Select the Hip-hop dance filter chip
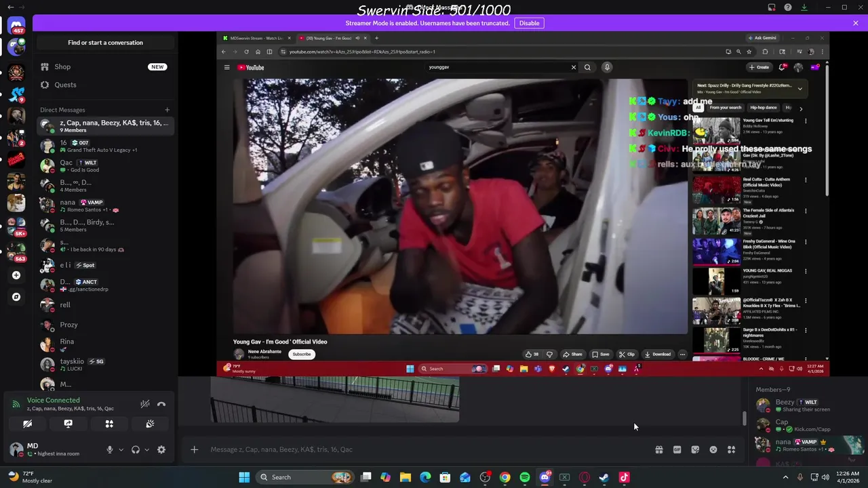The image size is (868, 488). [763, 108]
